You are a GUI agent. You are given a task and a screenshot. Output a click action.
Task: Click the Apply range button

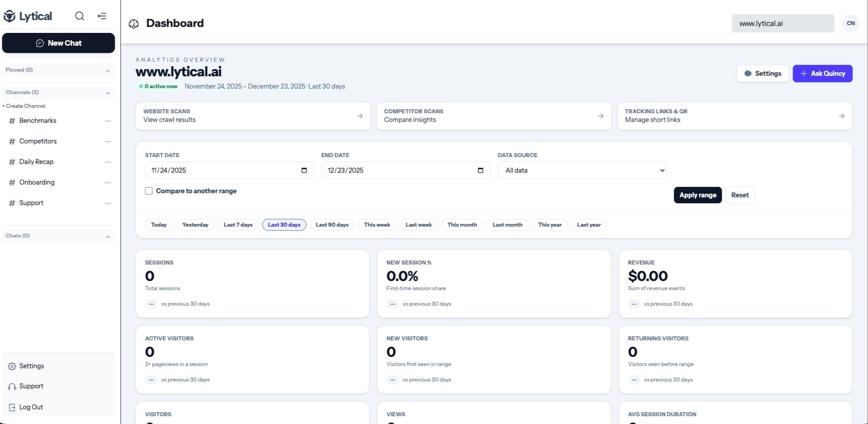coord(698,195)
